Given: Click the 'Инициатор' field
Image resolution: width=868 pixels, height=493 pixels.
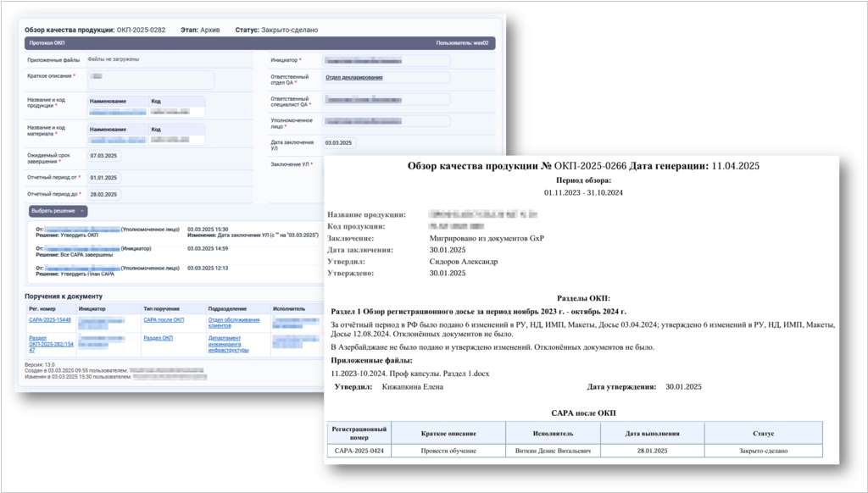Looking at the screenshot, I should tap(386, 60).
